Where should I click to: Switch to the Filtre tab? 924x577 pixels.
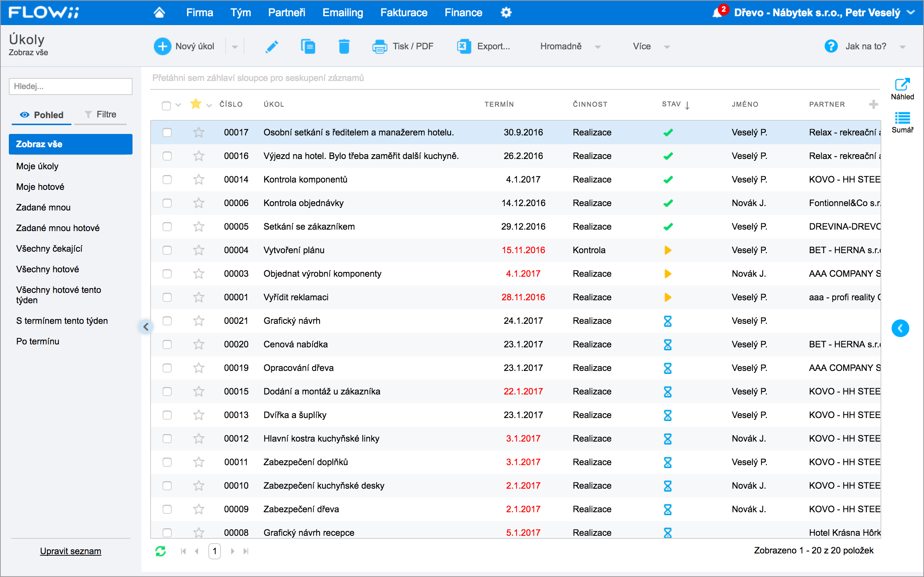[x=100, y=114]
